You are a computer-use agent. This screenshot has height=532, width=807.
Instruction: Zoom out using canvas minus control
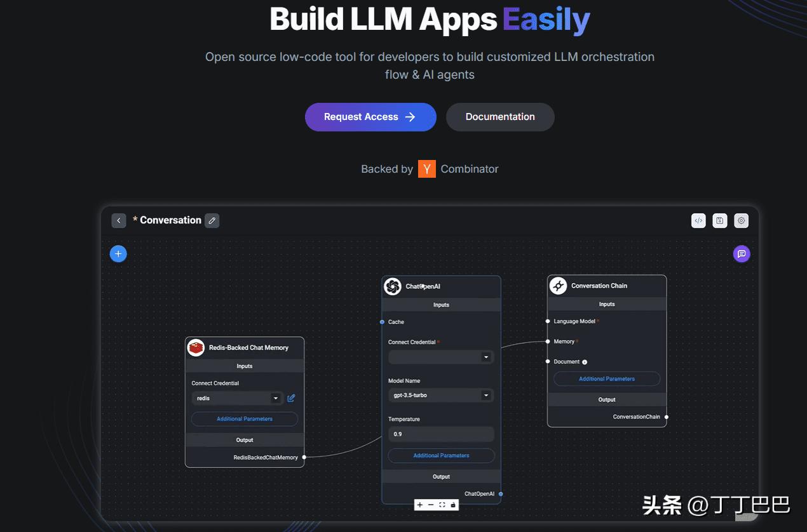click(431, 505)
